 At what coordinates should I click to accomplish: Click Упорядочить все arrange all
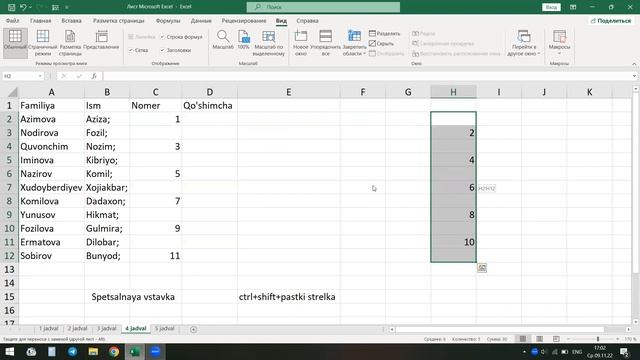point(325,42)
